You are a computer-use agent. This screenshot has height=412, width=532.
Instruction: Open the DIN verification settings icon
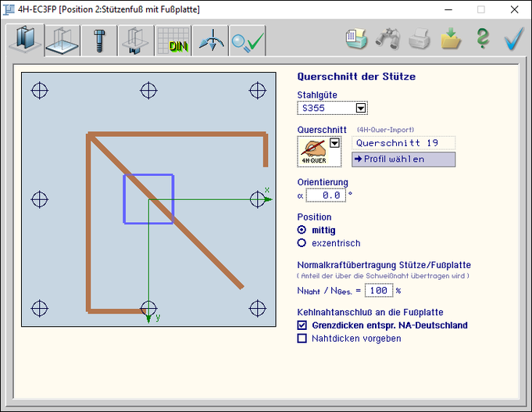coord(173,41)
